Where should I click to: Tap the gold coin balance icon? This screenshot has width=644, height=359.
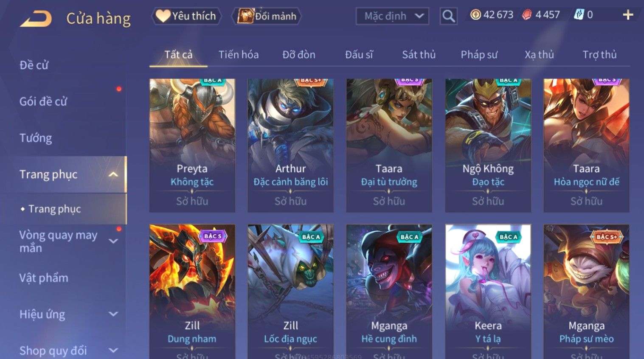(x=475, y=15)
